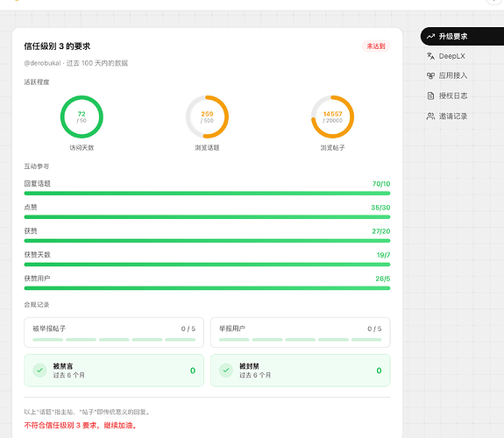Viewport: 504px width, 438px height.
Task: Click the 获赞用户 progress bar
Action: click(207, 288)
